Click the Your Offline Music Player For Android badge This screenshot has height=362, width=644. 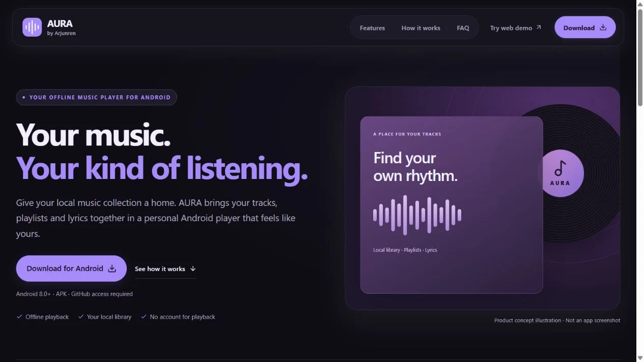click(x=96, y=97)
